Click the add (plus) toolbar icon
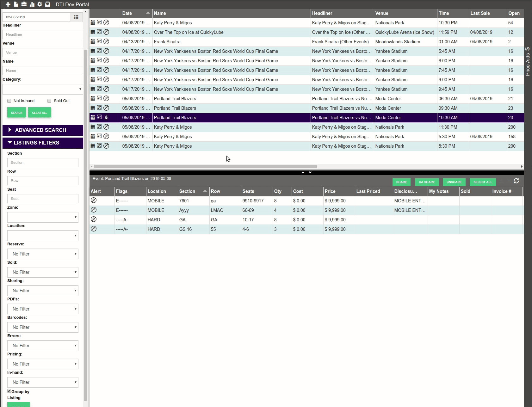 [8, 4]
